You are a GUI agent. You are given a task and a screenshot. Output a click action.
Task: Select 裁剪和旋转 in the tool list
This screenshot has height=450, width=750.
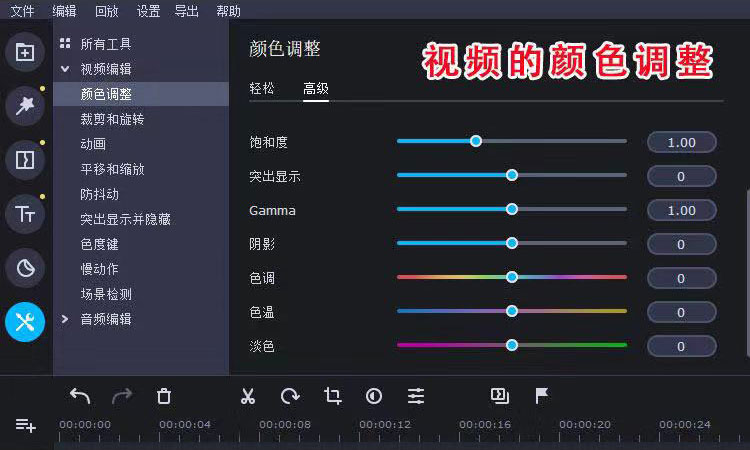point(112,119)
